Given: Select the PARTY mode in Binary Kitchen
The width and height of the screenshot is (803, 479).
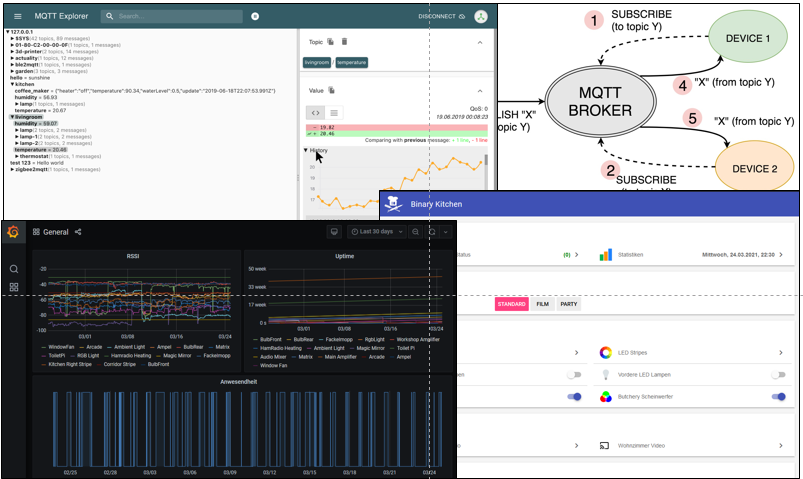Looking at the screenshot, I should click(568, 304).
